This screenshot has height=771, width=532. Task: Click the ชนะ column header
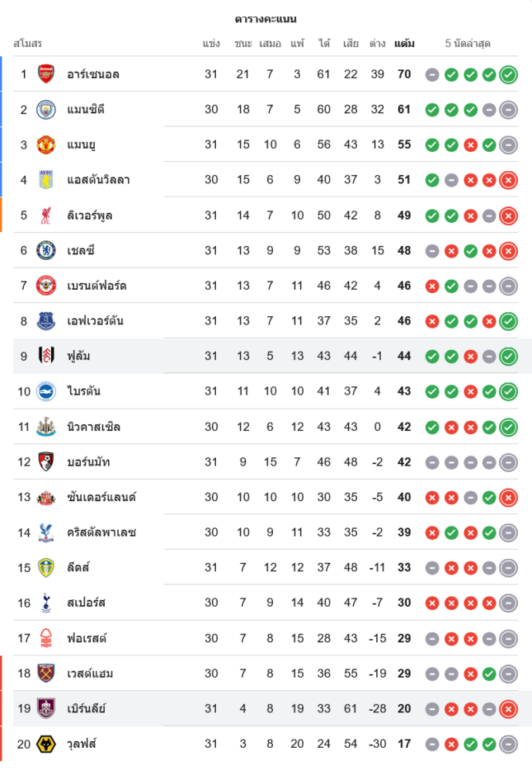pos(244,43)
